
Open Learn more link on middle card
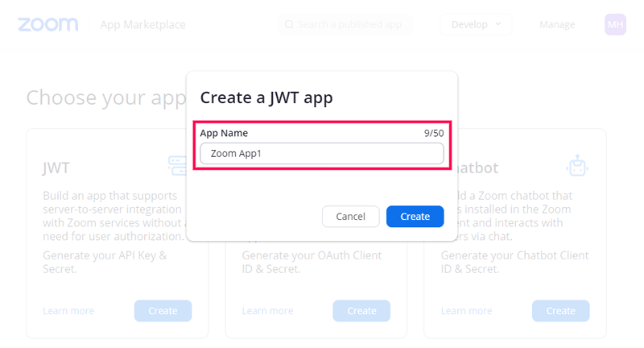tap(267, 311)
